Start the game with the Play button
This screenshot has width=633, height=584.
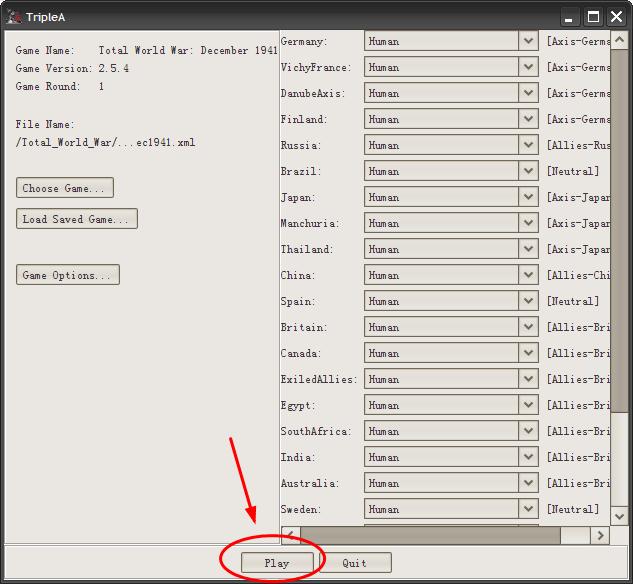(x=277, y=563)
